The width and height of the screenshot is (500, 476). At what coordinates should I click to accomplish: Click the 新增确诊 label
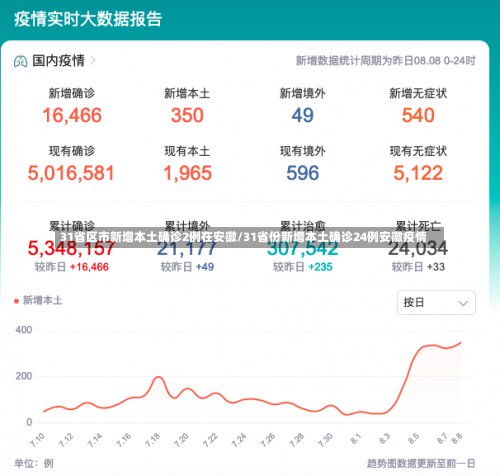pyautogui.click(x=72, y=93)
